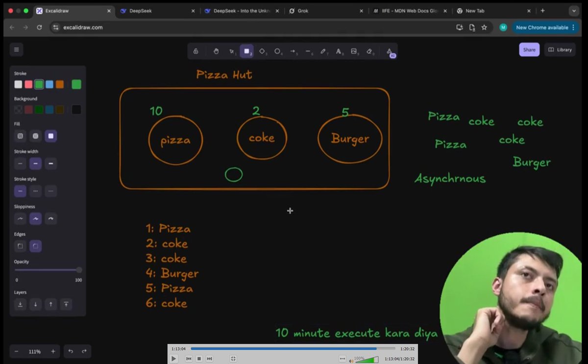Viewport: 588px width, 364px height.
Task: Click the Share button
Action: [x=529, y=49]
